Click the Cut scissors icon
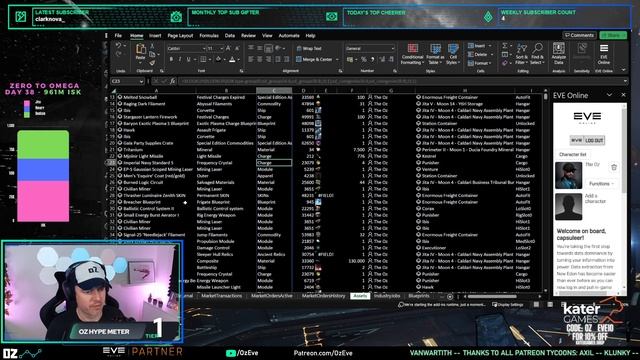 click(152, 46)
